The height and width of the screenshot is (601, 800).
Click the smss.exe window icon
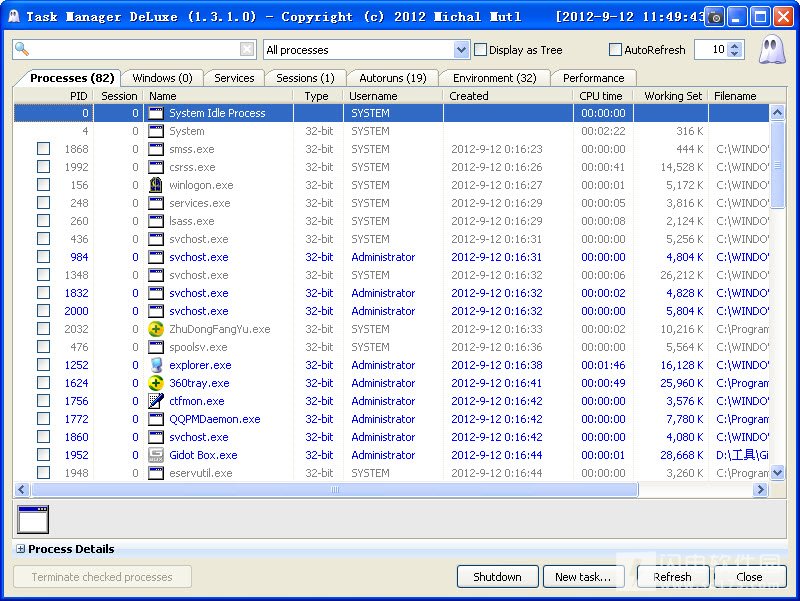coord(156,149)
